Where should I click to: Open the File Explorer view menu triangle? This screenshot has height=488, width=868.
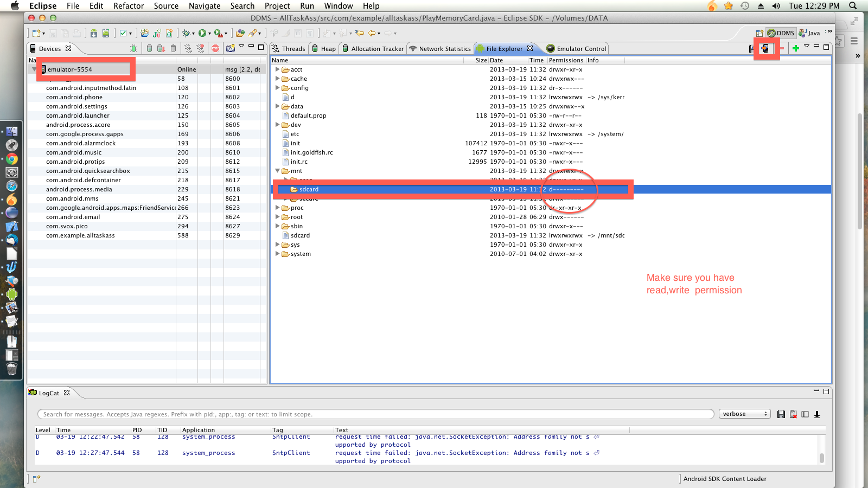[x=807, y=47]
